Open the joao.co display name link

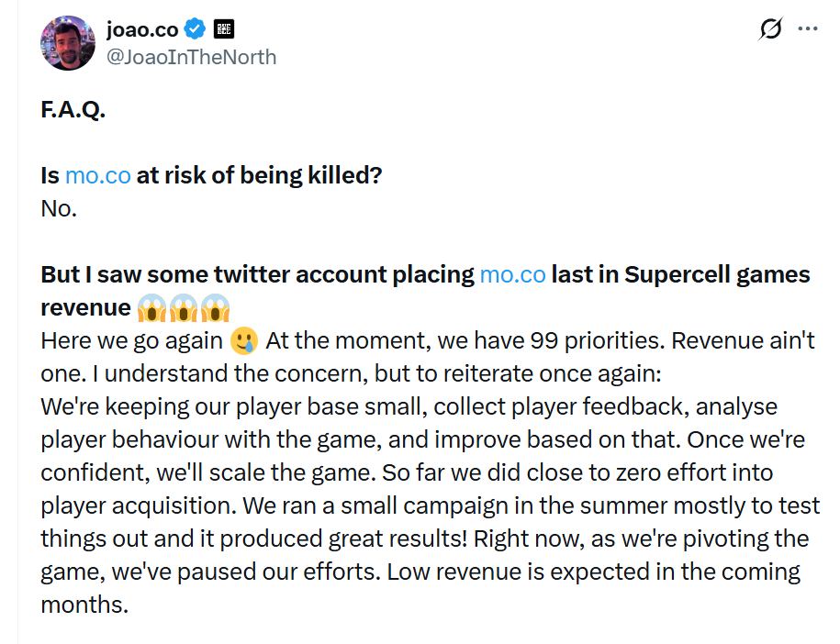tap(142, 29)
